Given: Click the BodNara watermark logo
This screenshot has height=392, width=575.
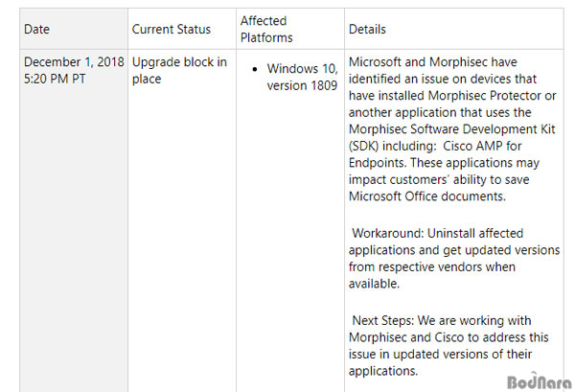Looking at the screenshot, I should click(539, 381).
